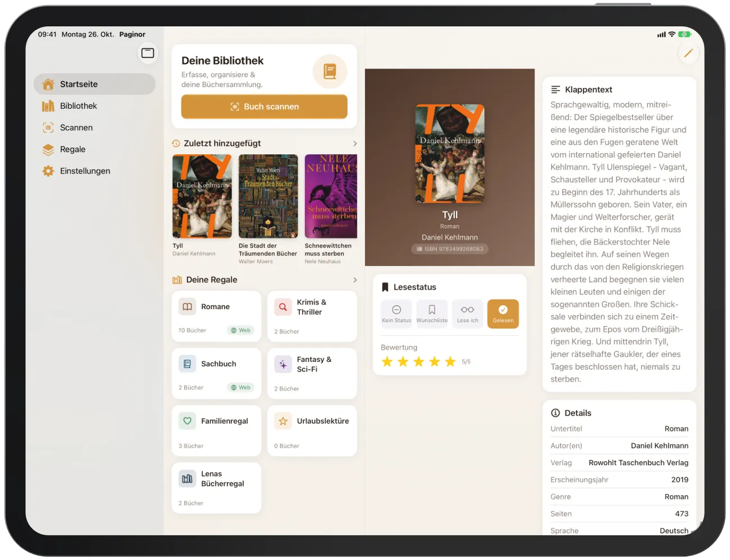This screenshot has width=730, height=560.
Task: Open Schneewittchen muss sterben cover
Action: (x=331, y=196)
